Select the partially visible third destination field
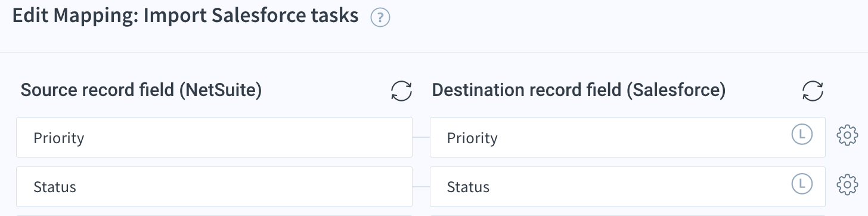Viewport: 868px width, 216px height. pos(628,215)
